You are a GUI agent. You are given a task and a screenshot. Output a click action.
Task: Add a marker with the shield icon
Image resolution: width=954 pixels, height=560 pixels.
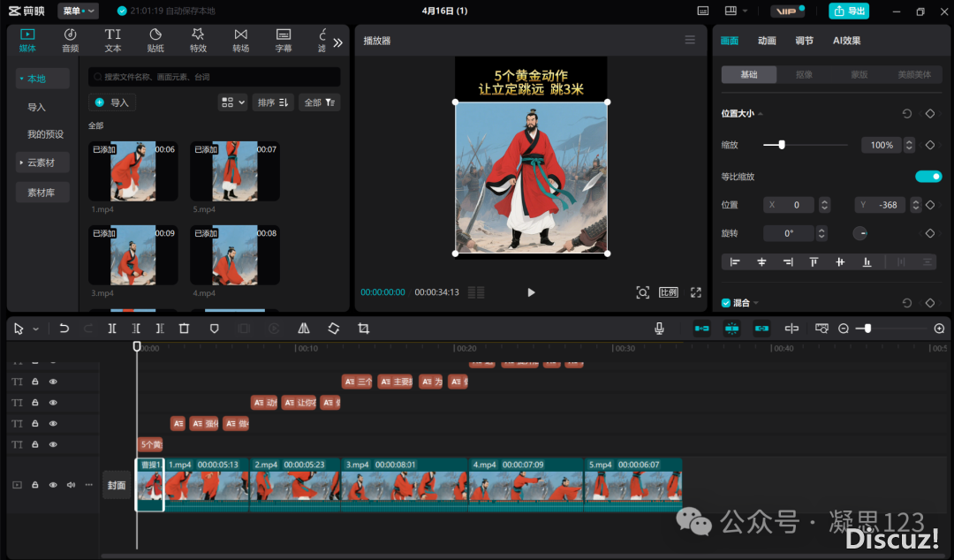pos(214,329)
